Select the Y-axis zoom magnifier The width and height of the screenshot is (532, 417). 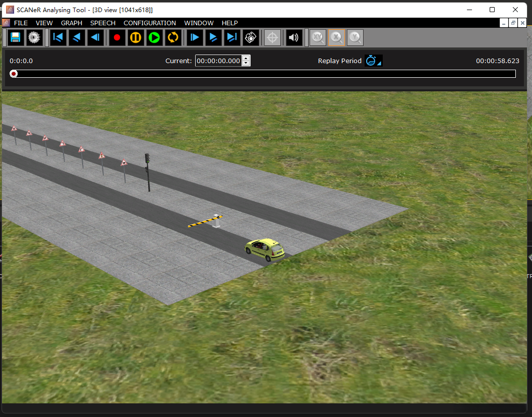[x=355, y=37]
